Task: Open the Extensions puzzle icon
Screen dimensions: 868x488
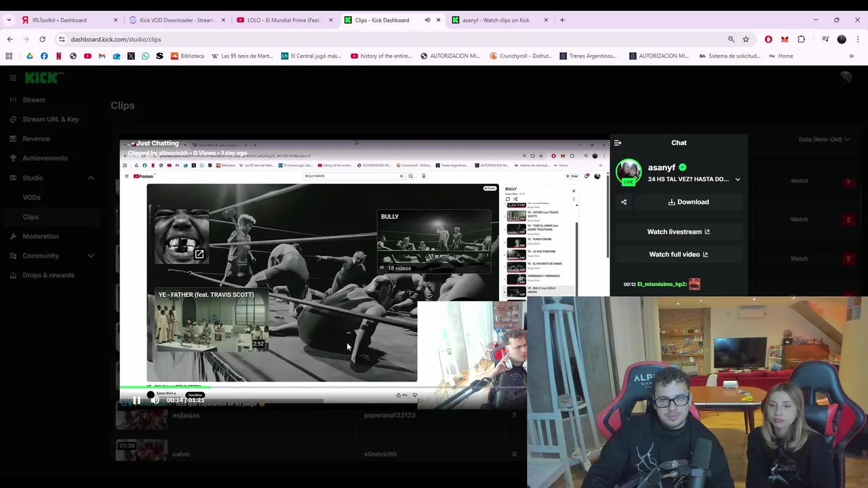Action: 801,39
